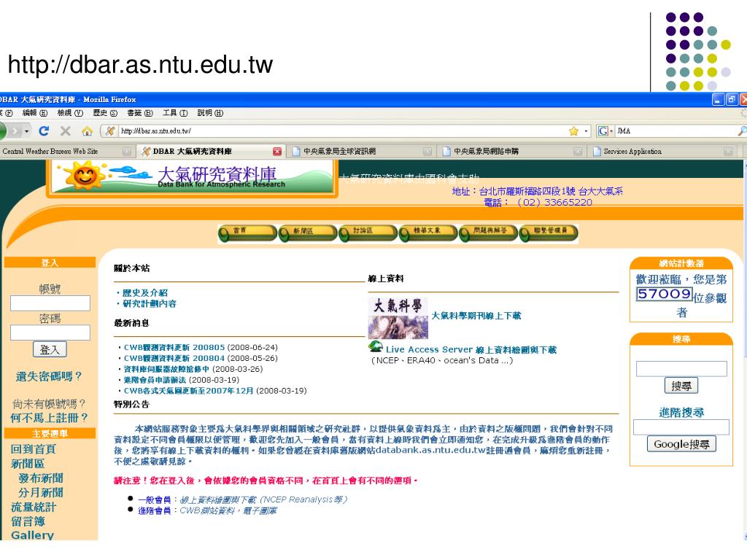The width and height of the screenshot is (747, 560).
Task: Click the 大氣科學 journal cover thumbnail
Action: (398, 318)
